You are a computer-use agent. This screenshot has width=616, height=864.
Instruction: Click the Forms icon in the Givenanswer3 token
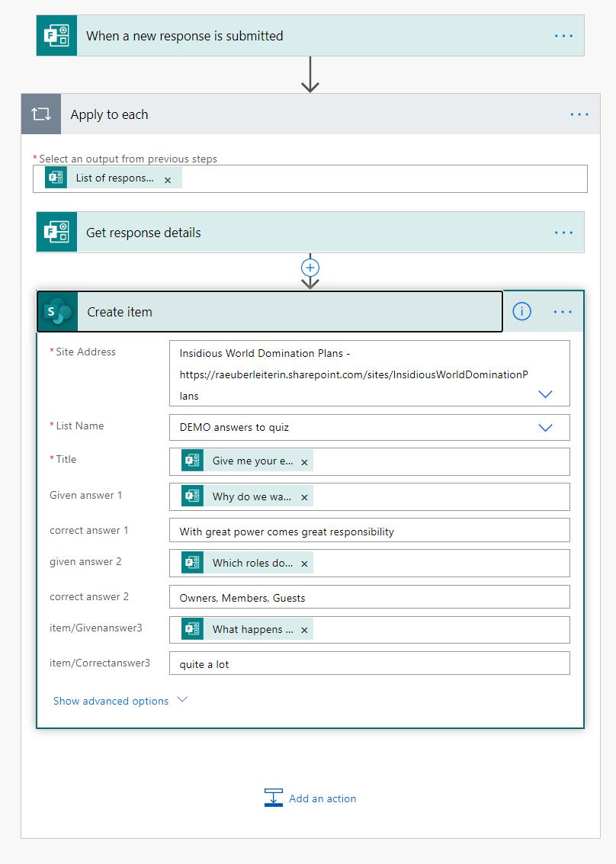coord(193,628)
